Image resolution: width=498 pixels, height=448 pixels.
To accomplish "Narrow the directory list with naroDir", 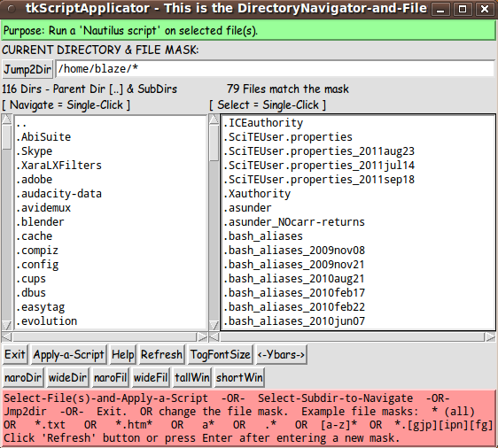I will point(23,377).
